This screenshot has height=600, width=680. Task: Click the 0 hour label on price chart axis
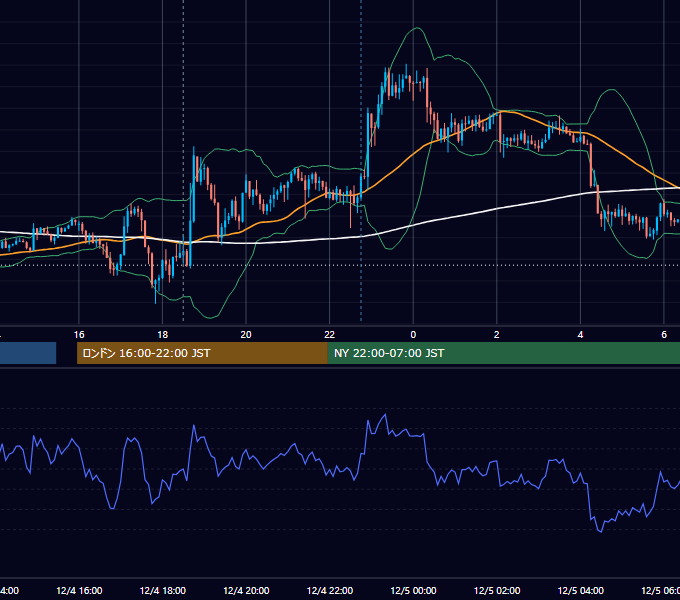tap(413, 335)
